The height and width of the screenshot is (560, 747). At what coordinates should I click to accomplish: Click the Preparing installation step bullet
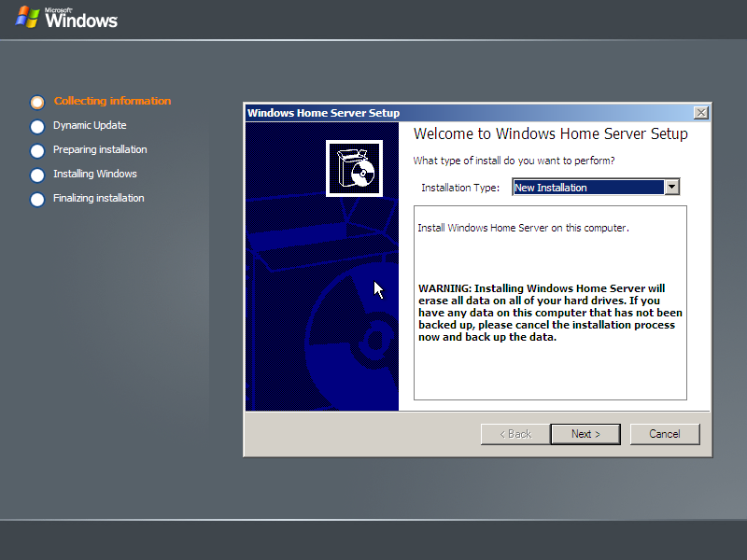click(x=37, y=151)
